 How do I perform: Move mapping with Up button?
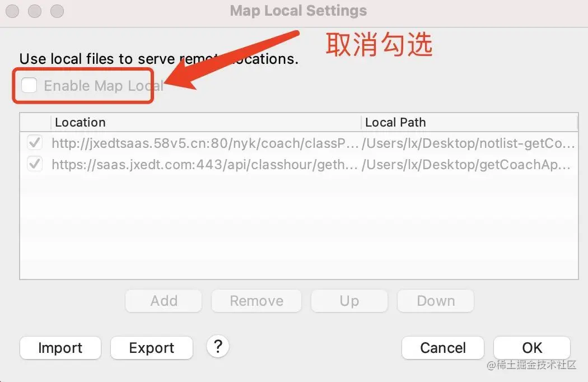(x=349, y=301)
